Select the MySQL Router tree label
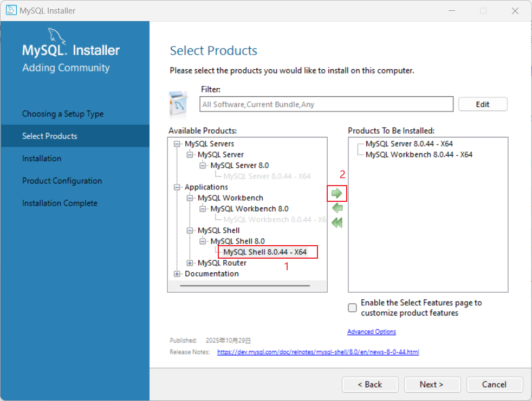Screen dimensions: 532x401 pos(222,262)
